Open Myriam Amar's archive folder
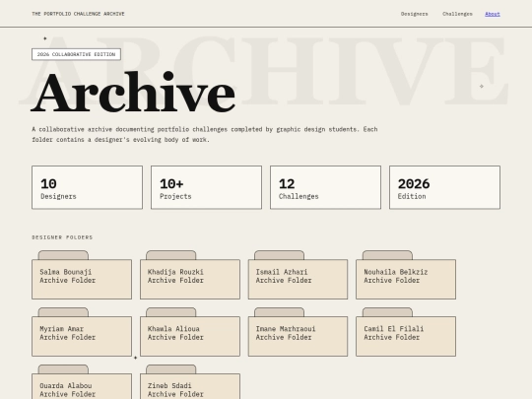 pos(82,332)
